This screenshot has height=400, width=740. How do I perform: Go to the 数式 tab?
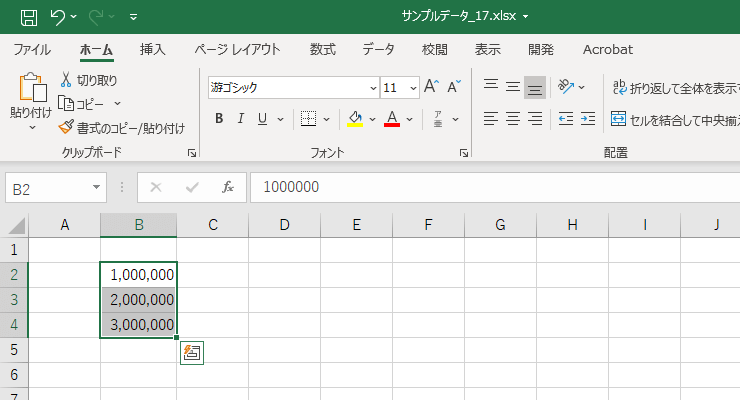323,50
